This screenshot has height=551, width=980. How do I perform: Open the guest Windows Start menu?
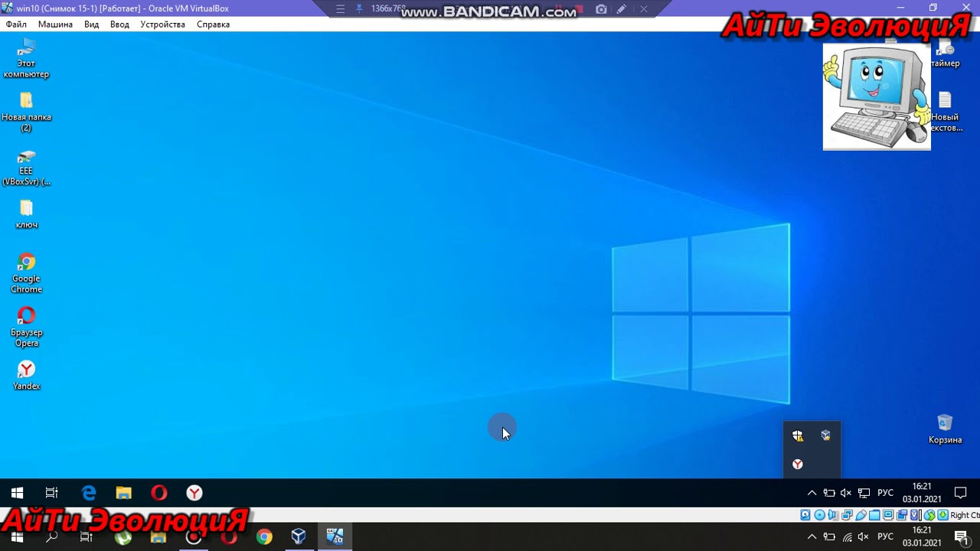point(17,493)
